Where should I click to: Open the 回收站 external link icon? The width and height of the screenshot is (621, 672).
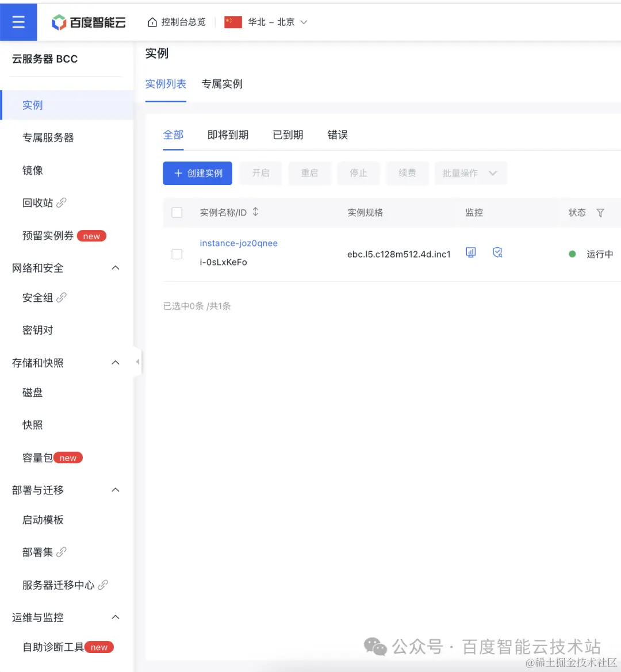tap(61, 201)
